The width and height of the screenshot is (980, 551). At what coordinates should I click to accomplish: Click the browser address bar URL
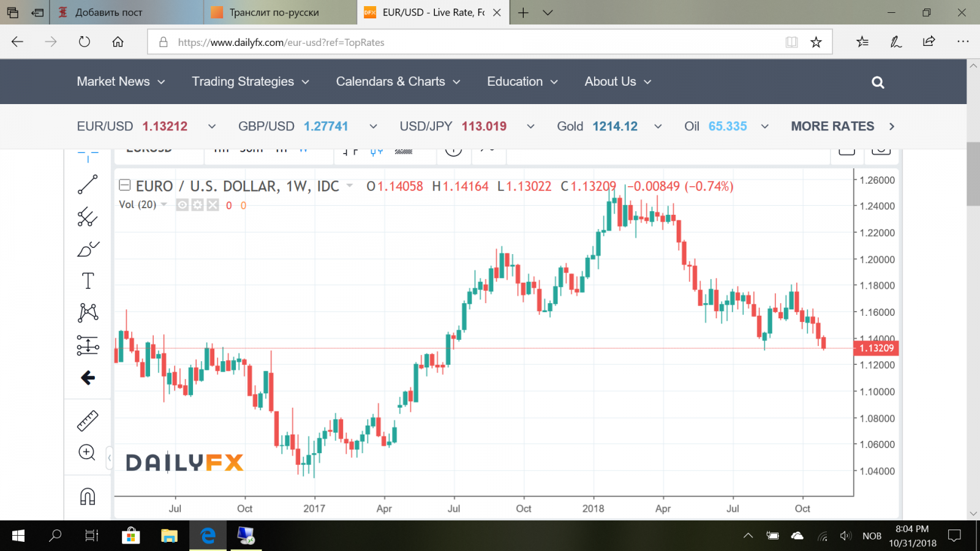click(281, 42)
